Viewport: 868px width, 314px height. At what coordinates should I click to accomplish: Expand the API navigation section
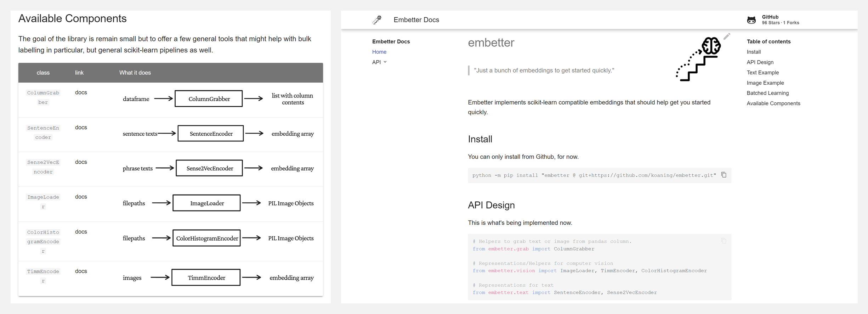(379, 62)
